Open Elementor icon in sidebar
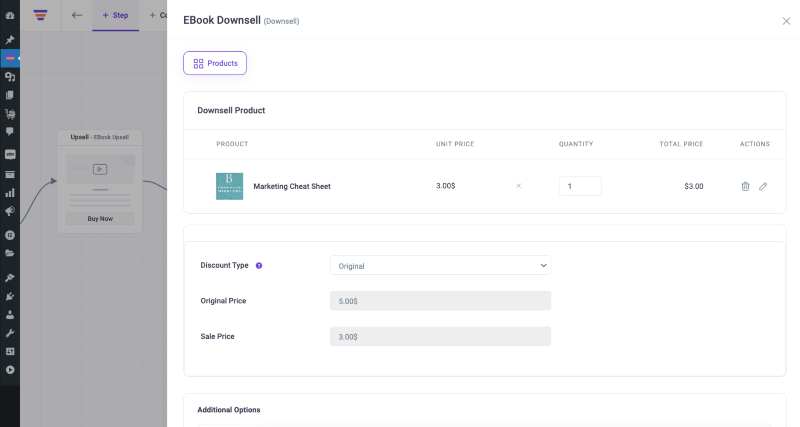The height and width of the screenshot is (427, 800). pos(10,235)
